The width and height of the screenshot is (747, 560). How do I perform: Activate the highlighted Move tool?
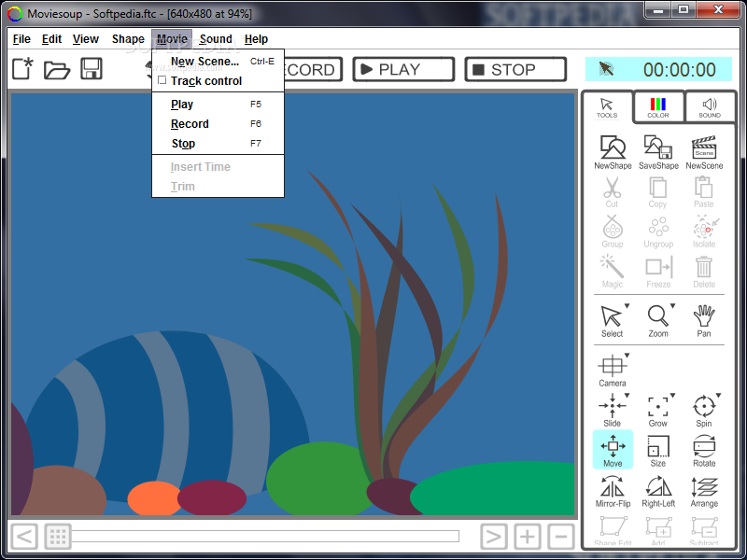613,450
